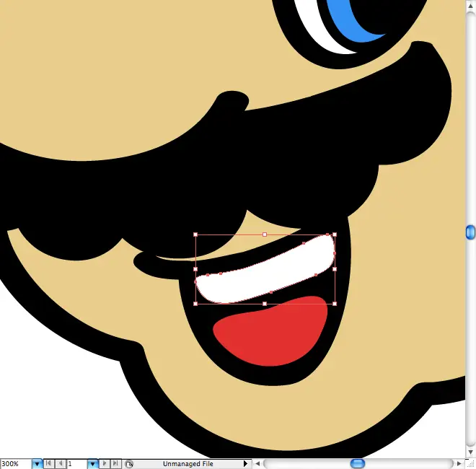Click the horizontal scrollbar right arrow
This screenshot has height=469, width=476.
(459, 464)
